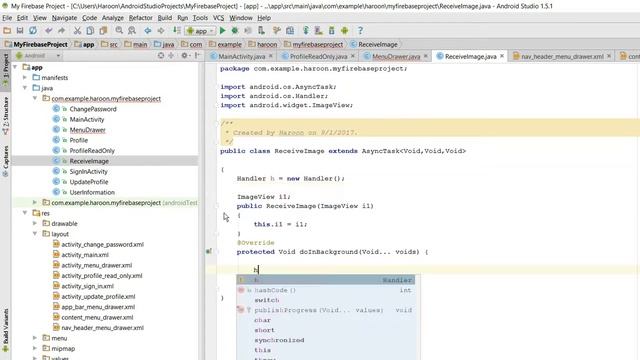Open the Build menu
Image resolution: width=640 pixels, height=360 pixels.
164,18
